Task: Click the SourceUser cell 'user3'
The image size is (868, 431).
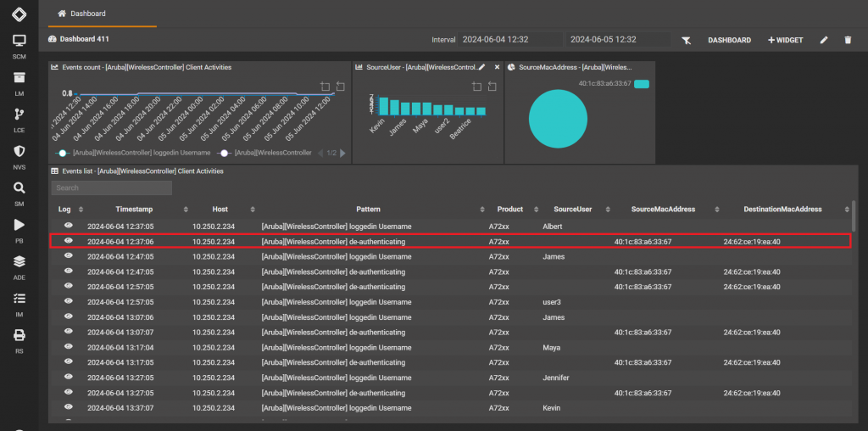Action: (x=552, y=303)
